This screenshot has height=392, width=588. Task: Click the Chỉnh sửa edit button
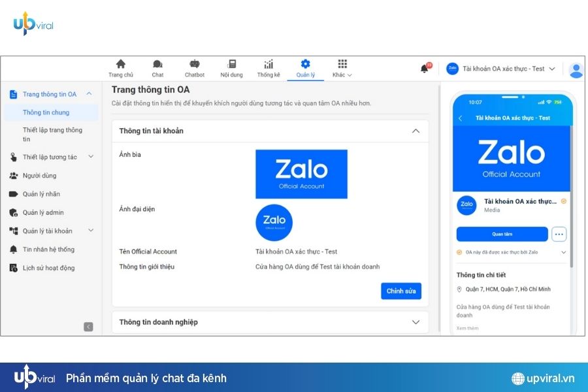pyautogui.click(x=401, y=291)
